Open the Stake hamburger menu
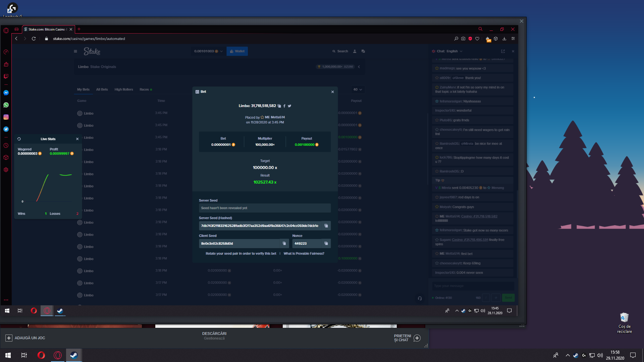Image resolution: width=644 pixels, height=362 pixels. (75, 51)
